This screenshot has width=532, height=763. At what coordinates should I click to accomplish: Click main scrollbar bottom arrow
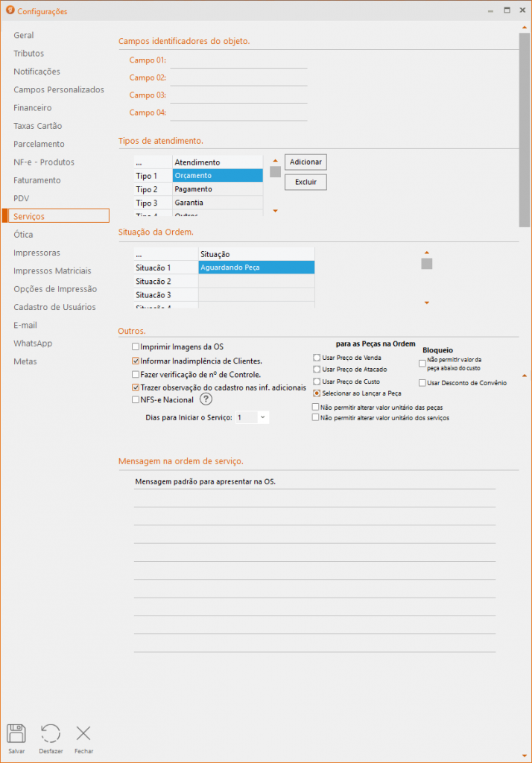click(525, 756)
